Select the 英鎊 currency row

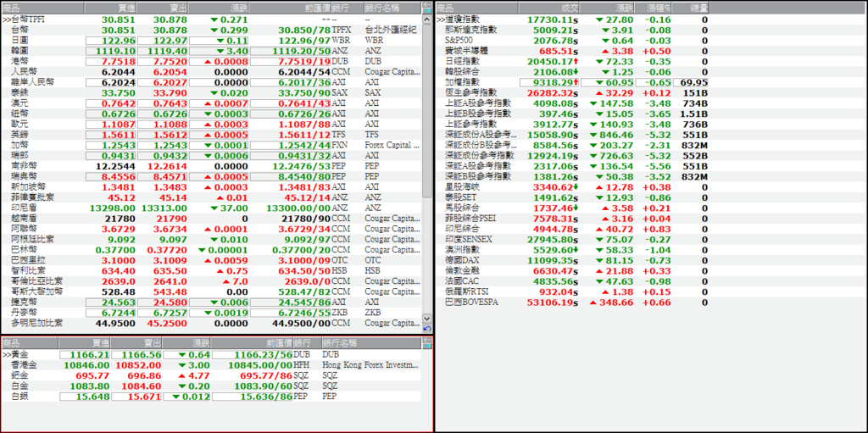point(211,135)
